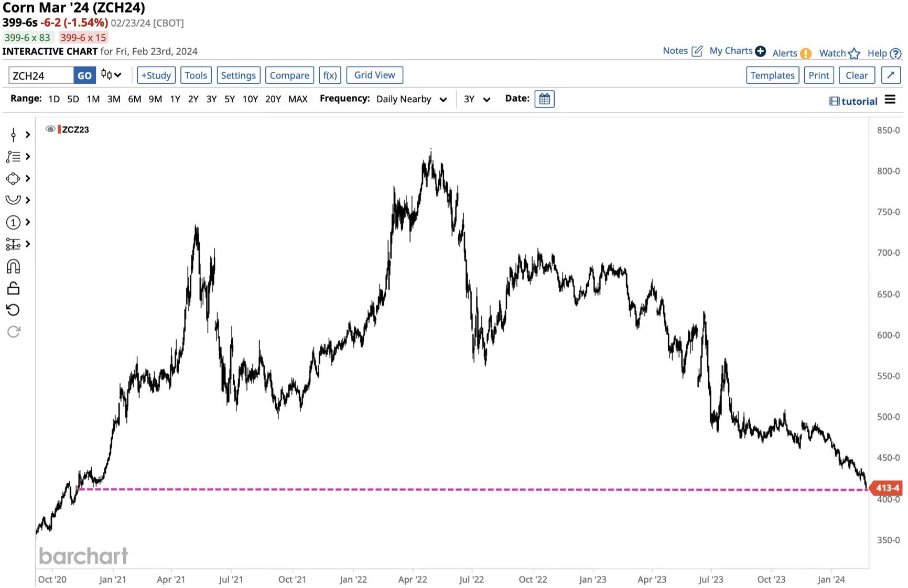This screenshot has width=908, height=588.
Task: Open the 3Y period dropdown
Action: coord(477,99)
